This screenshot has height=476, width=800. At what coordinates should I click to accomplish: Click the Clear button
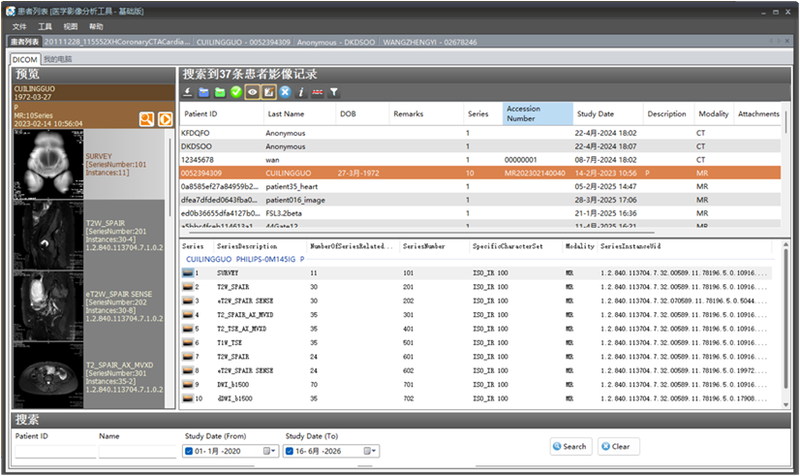[618, 446]
